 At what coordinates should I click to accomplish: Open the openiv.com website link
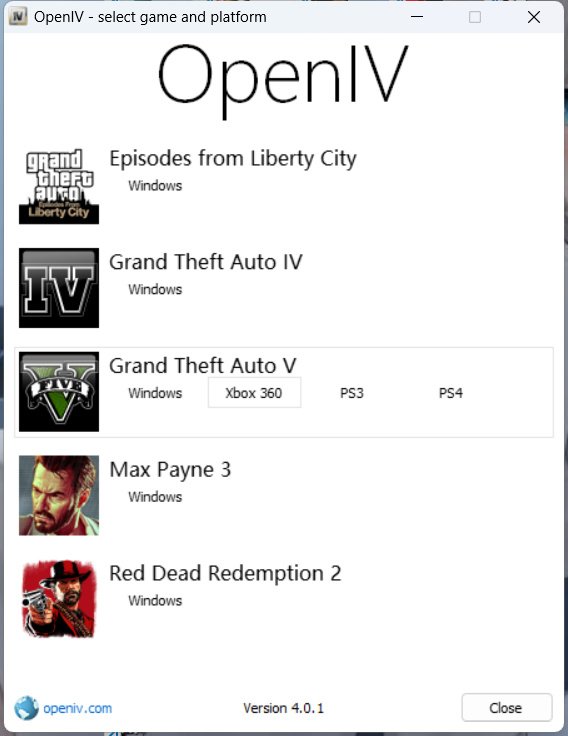point(77,708)
